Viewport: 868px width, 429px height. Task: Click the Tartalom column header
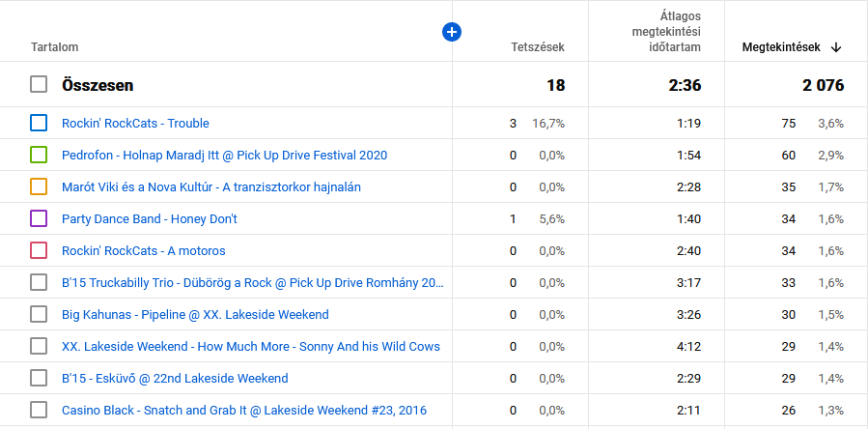(55, 47)
